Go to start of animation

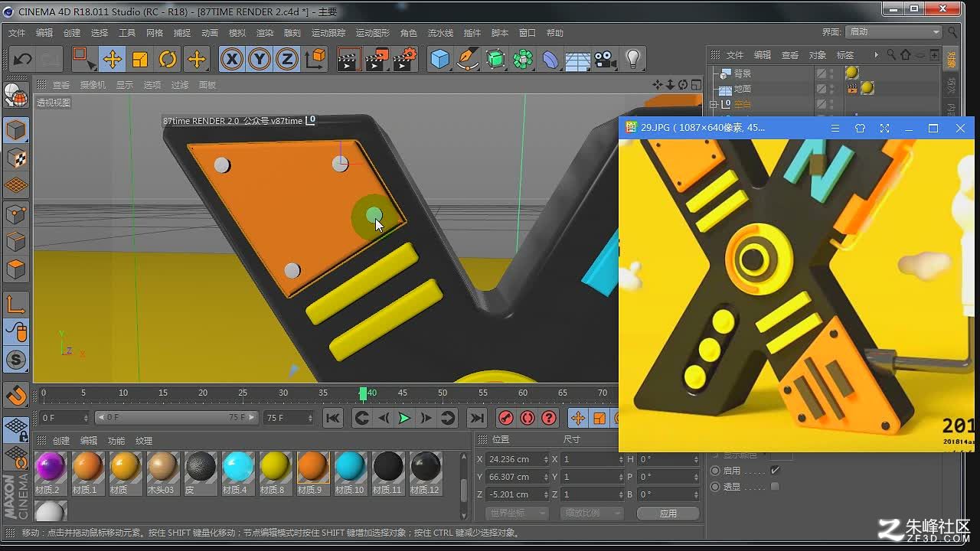point(332,418)
